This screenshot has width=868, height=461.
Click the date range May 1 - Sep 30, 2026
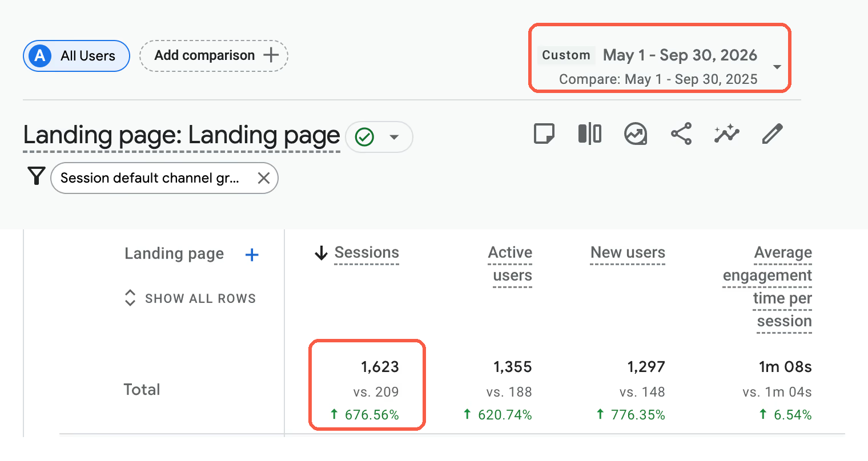[680, 55]
